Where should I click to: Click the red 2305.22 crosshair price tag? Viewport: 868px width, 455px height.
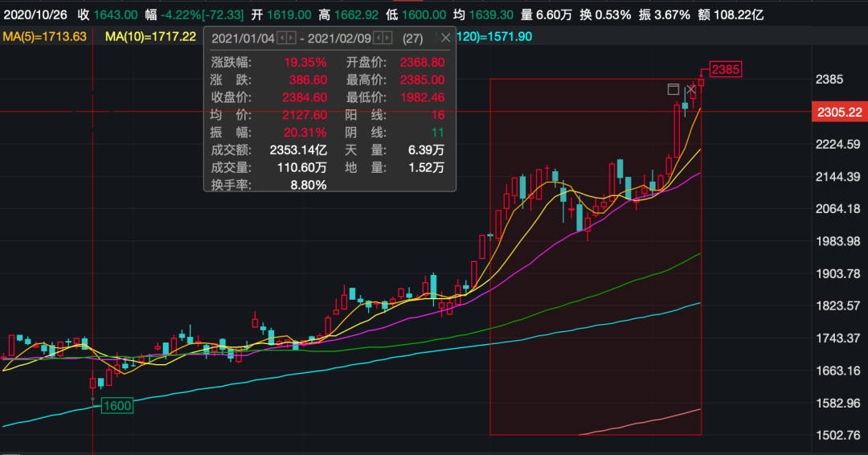pos(839,112)
